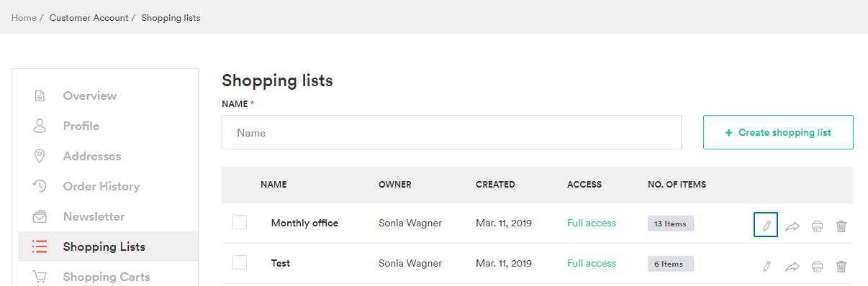This screenshot has height=286, width=868.
Task: Click the Newsletter envelope icon
Action: 40,216
